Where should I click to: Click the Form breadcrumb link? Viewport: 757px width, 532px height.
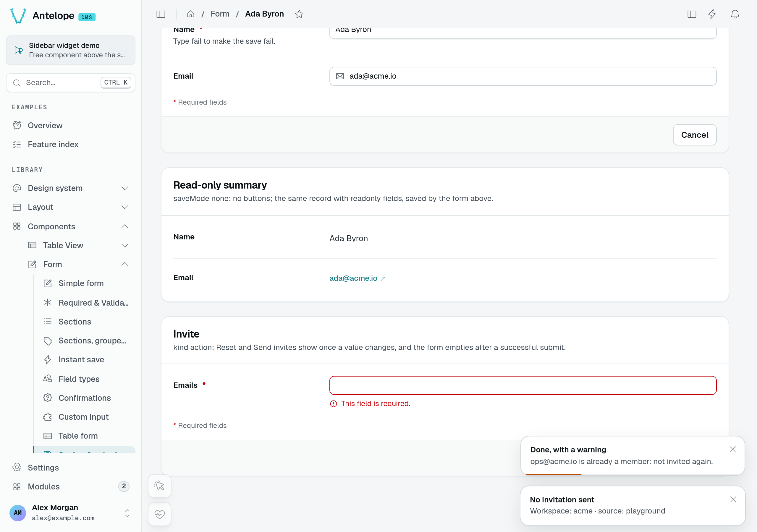tap(220, 14)
